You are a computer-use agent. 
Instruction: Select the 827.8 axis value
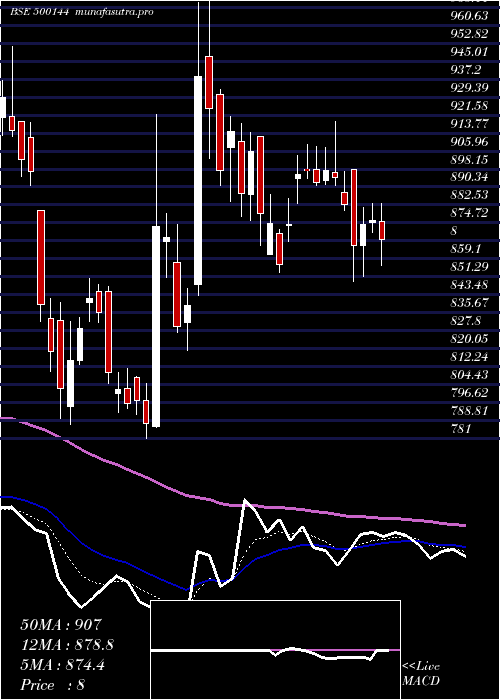[466, 321]
